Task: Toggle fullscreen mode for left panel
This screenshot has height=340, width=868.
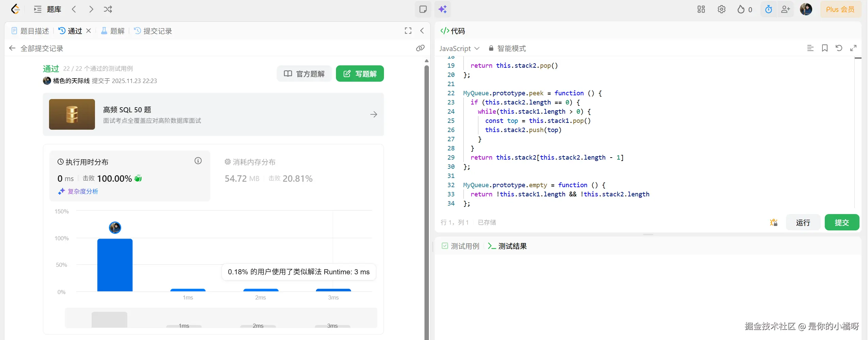Action: 407,31
